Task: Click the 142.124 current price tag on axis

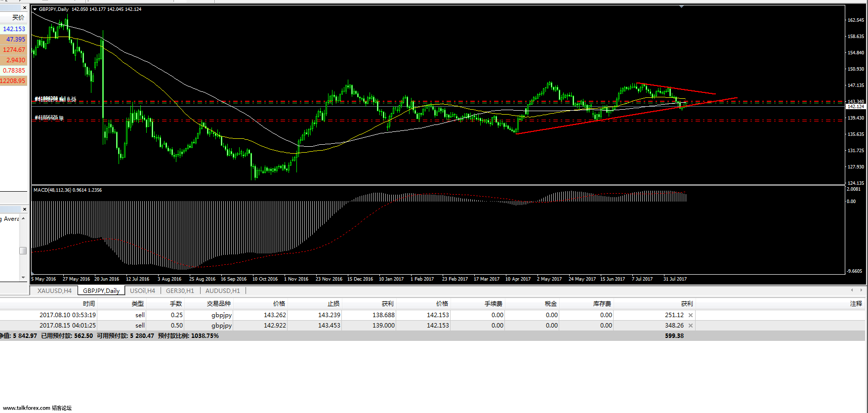Action: [856, 107]
